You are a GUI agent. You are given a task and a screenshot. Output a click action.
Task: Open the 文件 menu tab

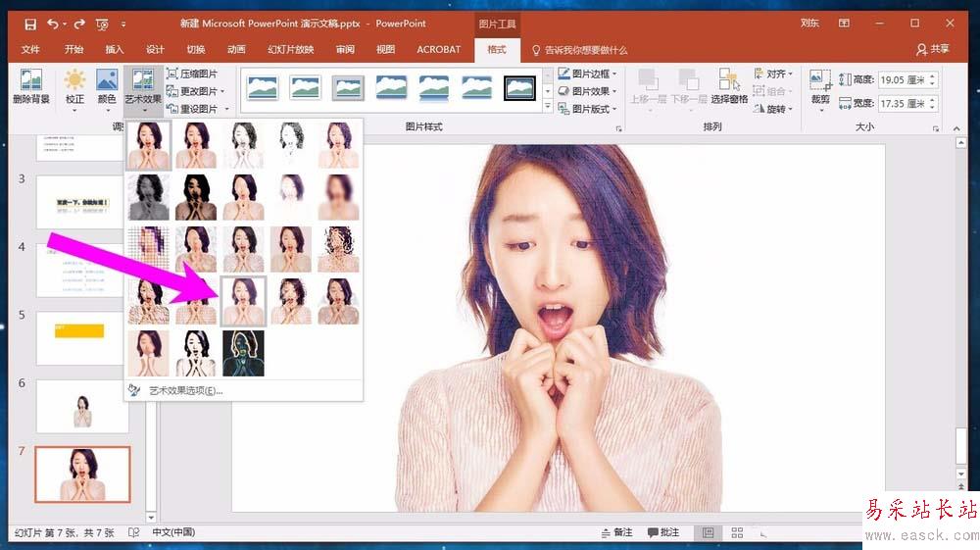(x=30, y=49)
